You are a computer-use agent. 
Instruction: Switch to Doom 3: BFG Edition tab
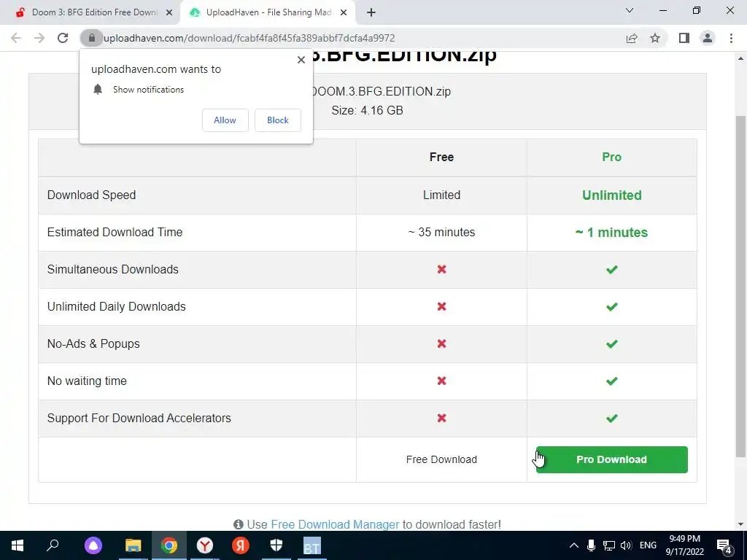[x=94, y=13]
